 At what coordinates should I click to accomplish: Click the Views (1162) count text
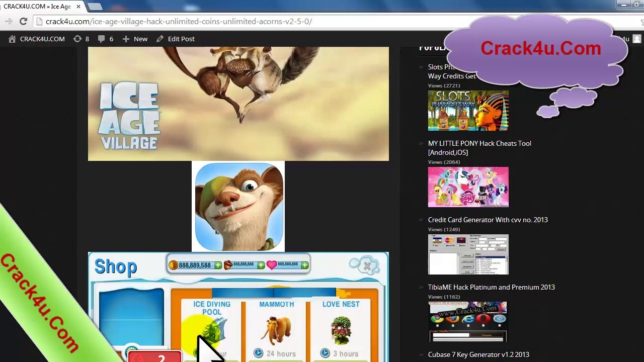(x=444, y=297)
